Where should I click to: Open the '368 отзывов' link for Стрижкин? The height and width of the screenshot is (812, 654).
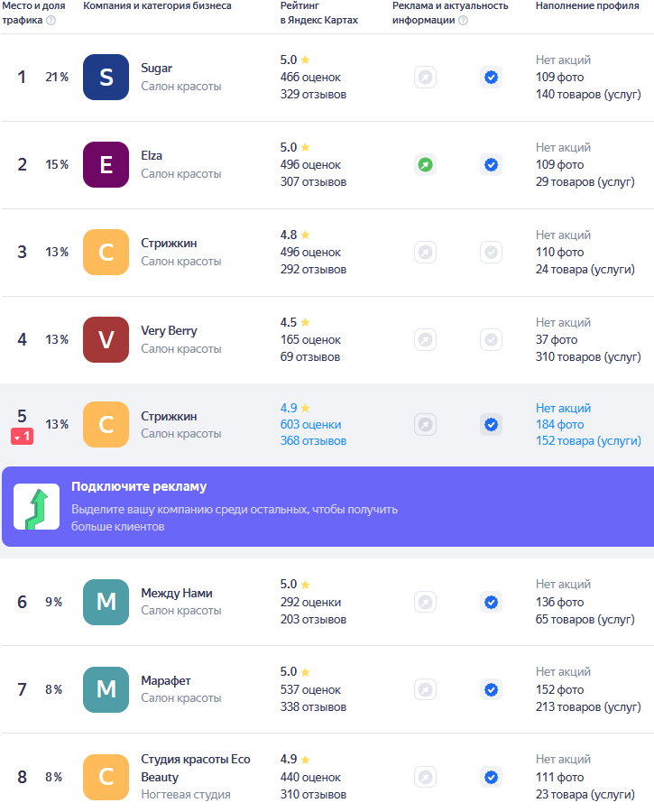pos(313,441)
